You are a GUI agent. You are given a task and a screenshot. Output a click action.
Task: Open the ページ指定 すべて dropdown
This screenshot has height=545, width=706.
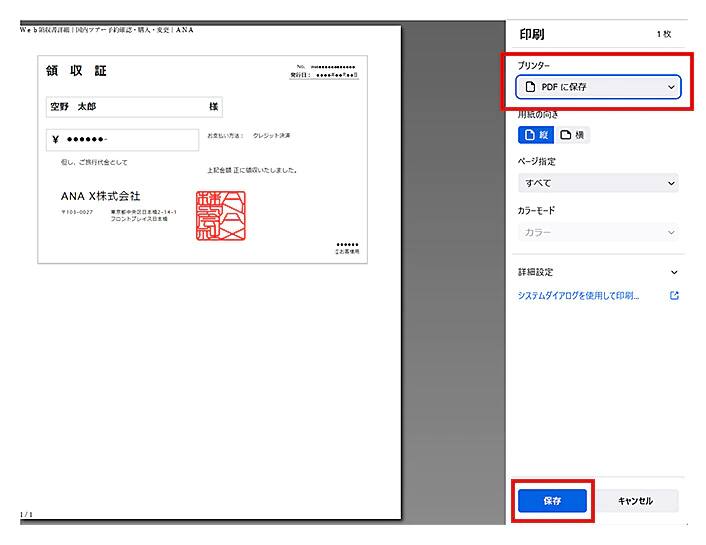pyautogui.click(x=598, y=183)
